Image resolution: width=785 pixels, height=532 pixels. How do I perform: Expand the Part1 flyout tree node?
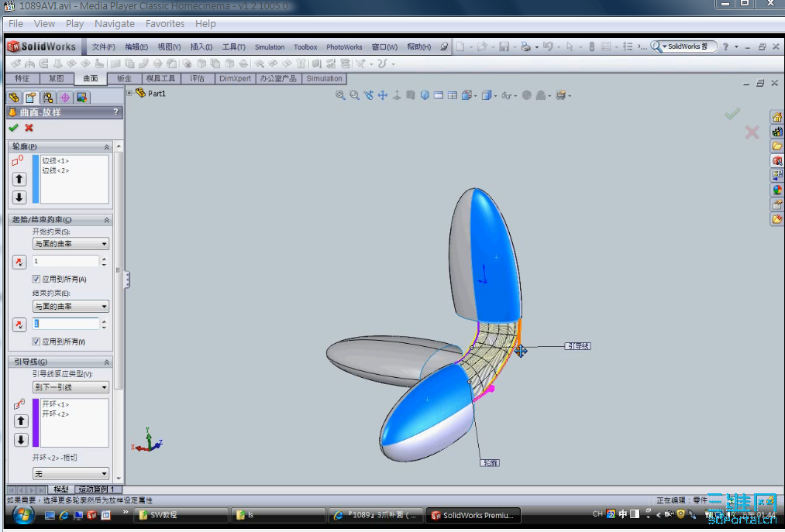coord(129,93)
